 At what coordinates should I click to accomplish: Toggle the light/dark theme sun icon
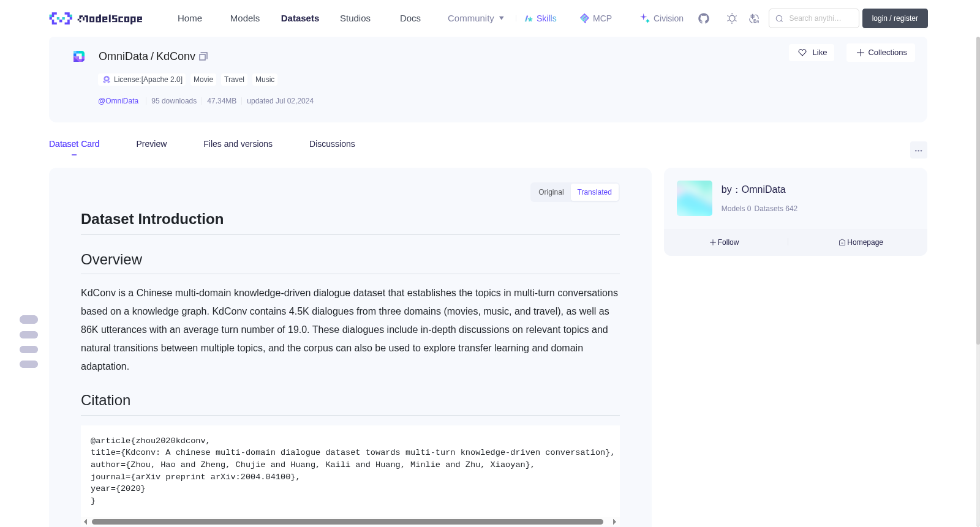point(732,18)
